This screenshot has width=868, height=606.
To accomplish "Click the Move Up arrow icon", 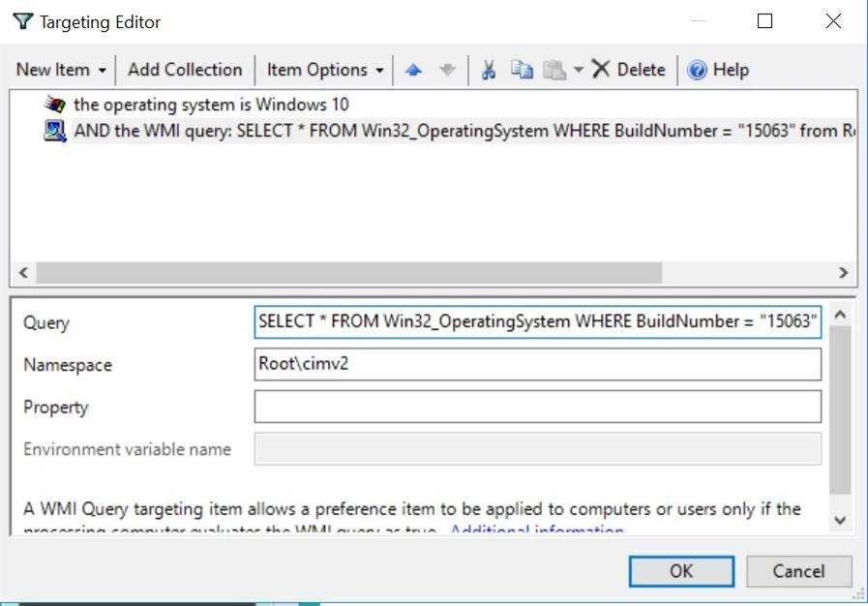I will (413, 70).
